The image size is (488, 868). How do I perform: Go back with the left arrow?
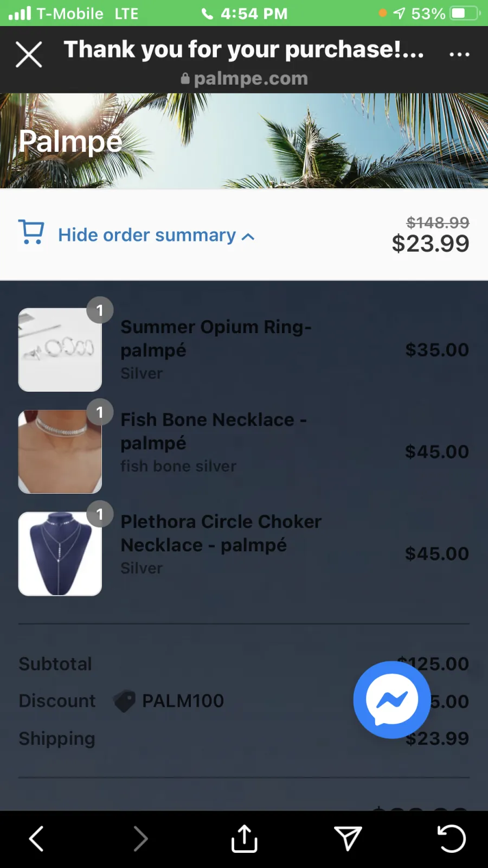(36, 839)
